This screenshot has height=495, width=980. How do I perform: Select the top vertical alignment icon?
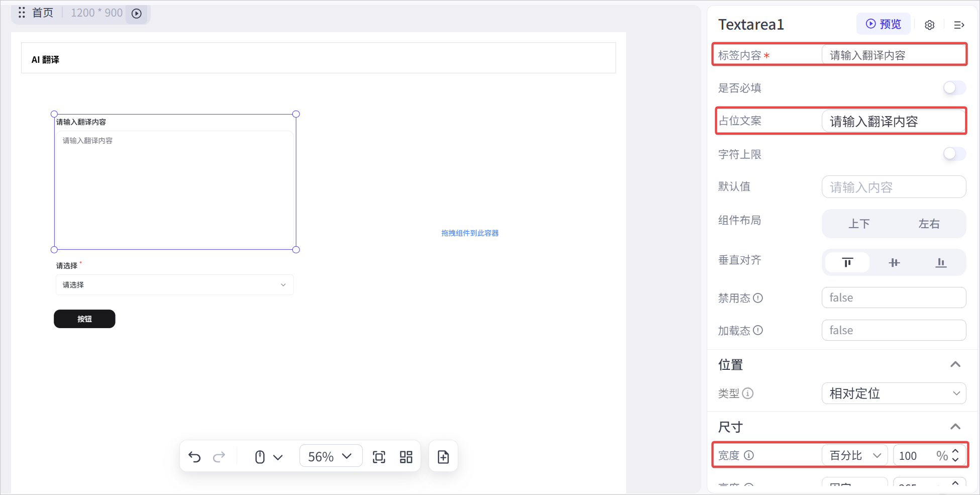click(847, 262)
